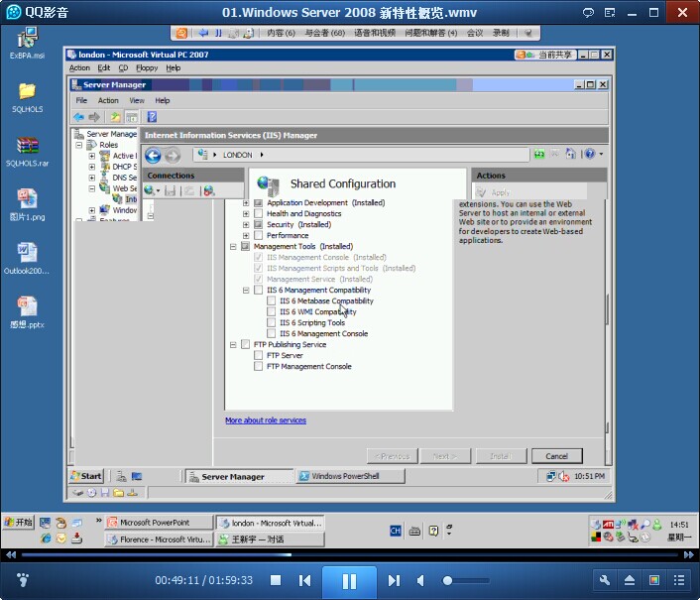Click the IIS Manager blue back button
The height and width of the screenshot is (600, 700).
153,156
